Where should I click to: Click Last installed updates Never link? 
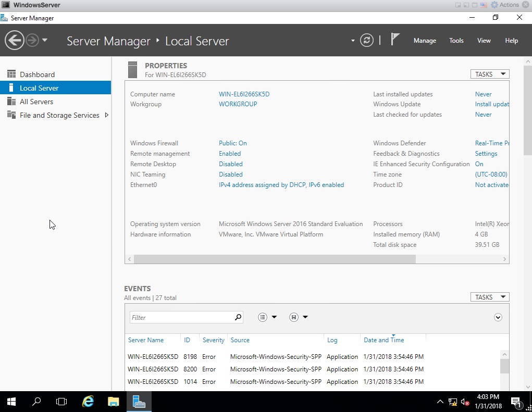(x=483, y=94)
